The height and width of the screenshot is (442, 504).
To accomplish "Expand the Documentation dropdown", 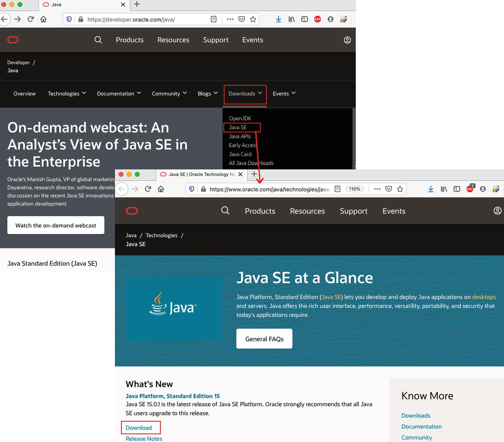I will [x=119, y=94].
